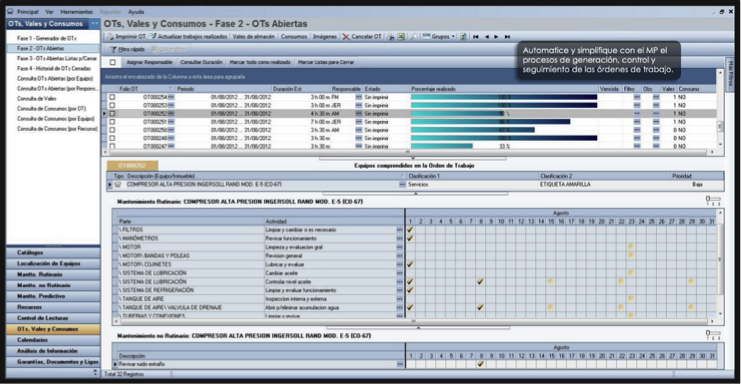Open the Grupos dropdown arrow

[x=453, y=36]
